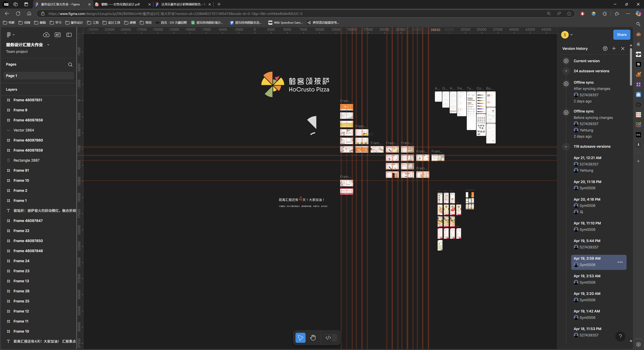The width and height of the screenshot is (644, 350).
Task: Select the Current version entry
Action: tap(586, 61)
